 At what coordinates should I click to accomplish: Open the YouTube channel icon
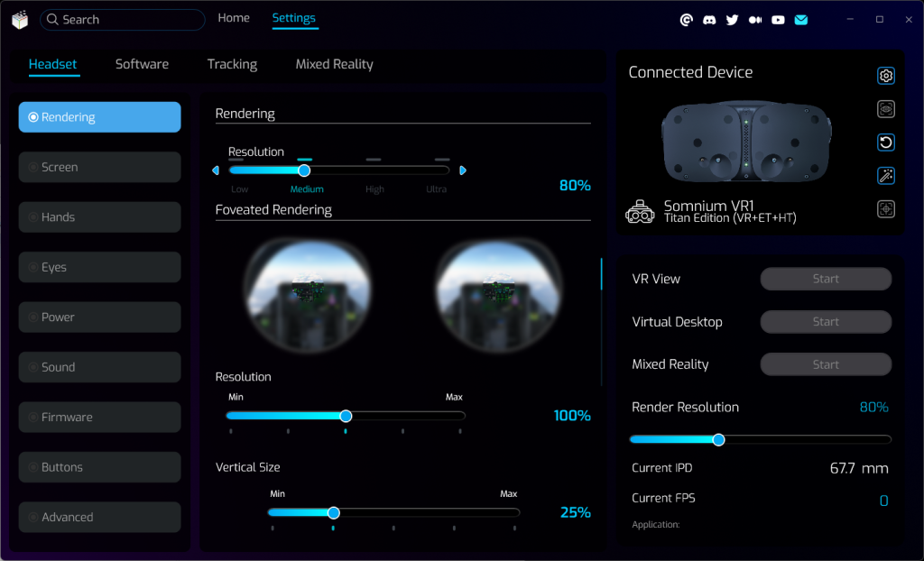[778, 20]
